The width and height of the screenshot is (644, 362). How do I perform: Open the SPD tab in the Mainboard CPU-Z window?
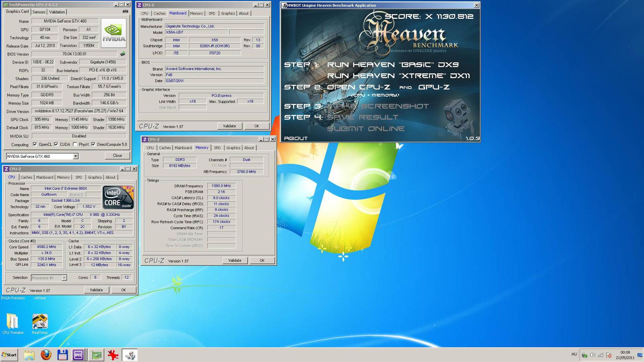pos(212,13)
